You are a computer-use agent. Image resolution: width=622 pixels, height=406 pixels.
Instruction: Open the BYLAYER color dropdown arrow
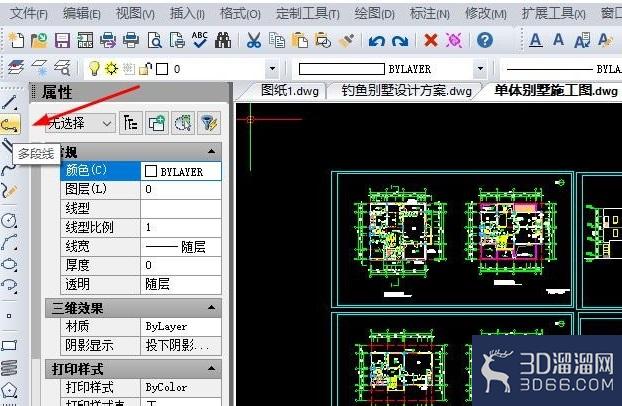480,69
